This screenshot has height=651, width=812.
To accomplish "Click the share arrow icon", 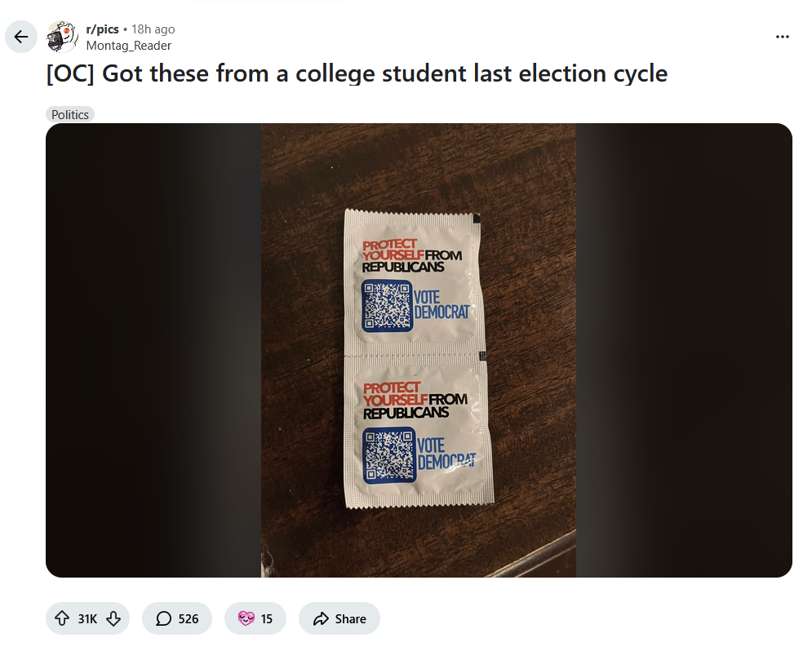I will [321, 619].
